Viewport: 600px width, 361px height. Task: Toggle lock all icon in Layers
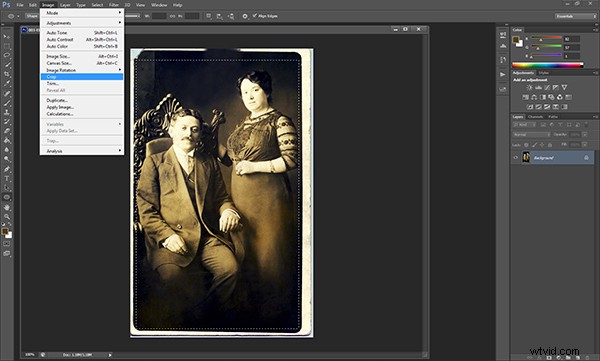point(550,145)
